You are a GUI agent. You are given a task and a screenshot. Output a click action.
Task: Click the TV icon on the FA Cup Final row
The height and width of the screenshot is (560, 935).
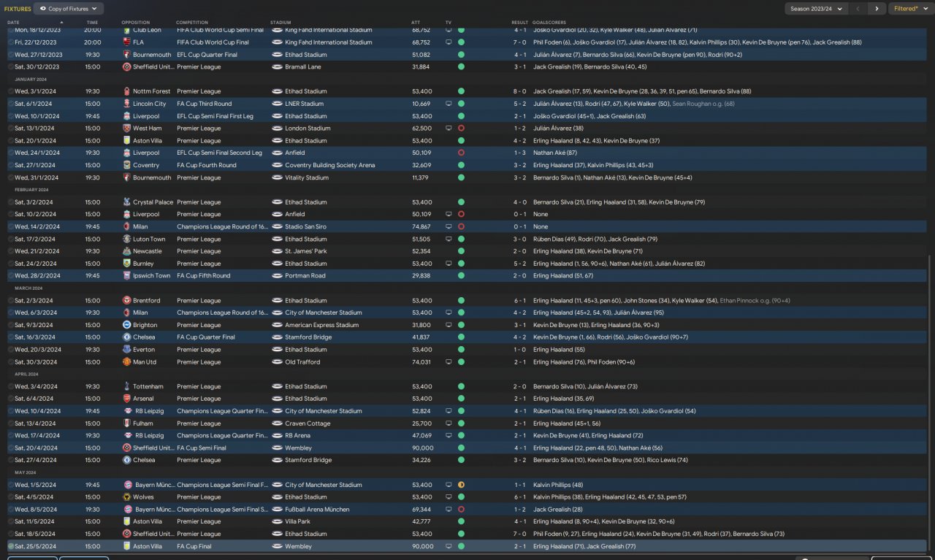[449, 546]
